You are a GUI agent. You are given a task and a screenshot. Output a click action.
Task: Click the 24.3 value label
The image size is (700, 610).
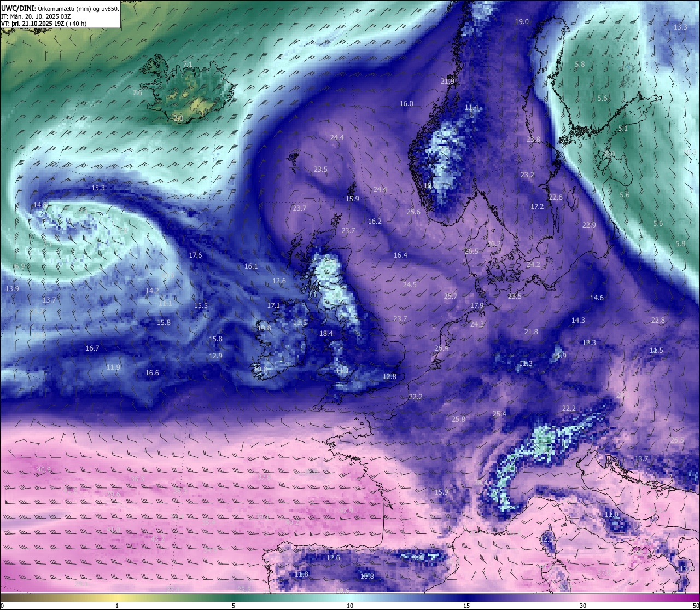click(477, 324)
